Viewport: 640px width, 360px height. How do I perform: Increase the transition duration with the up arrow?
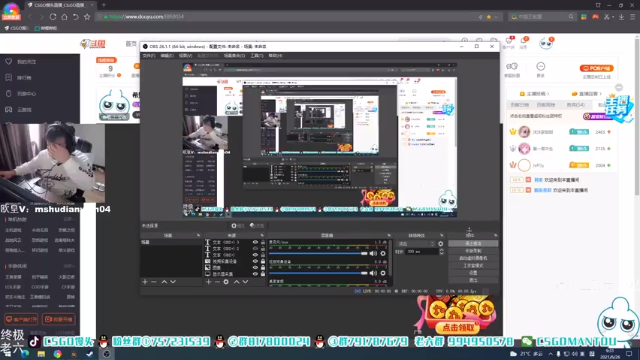[x=441, y=250]
